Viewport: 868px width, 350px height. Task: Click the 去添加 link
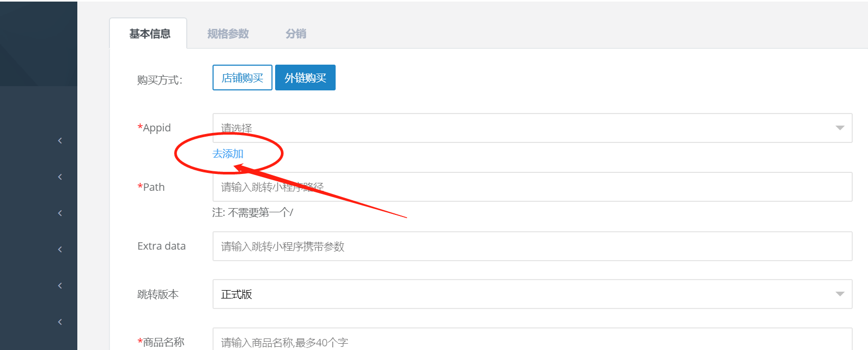228,154
